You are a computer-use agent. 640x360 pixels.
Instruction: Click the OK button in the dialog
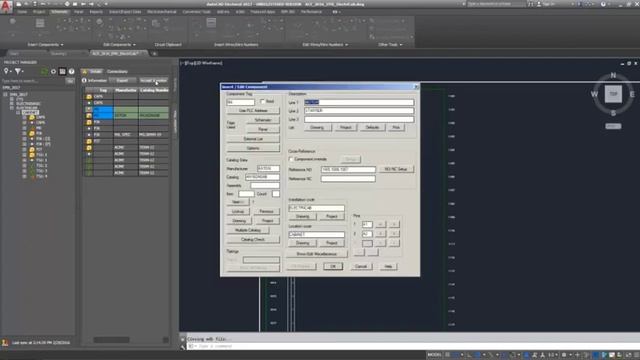coord(333,266)
